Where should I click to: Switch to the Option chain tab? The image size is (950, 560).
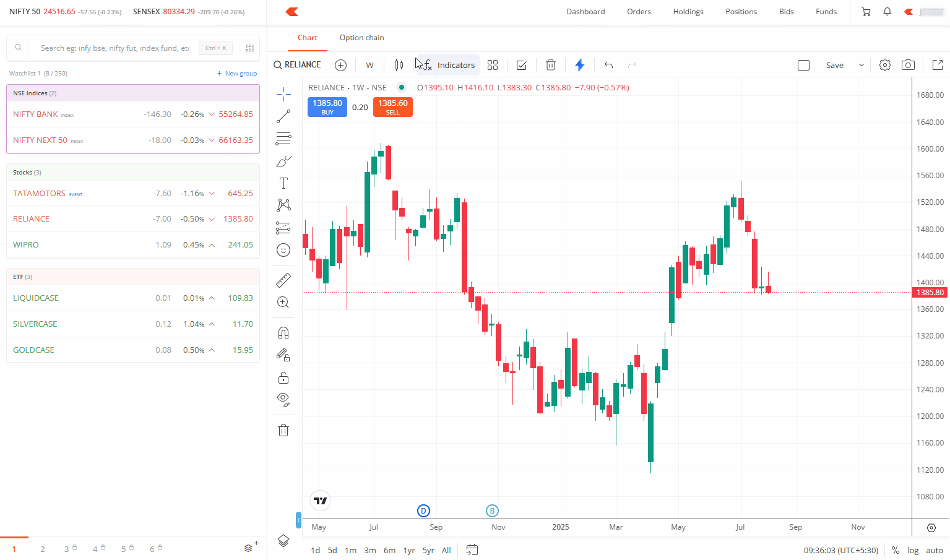361,38
